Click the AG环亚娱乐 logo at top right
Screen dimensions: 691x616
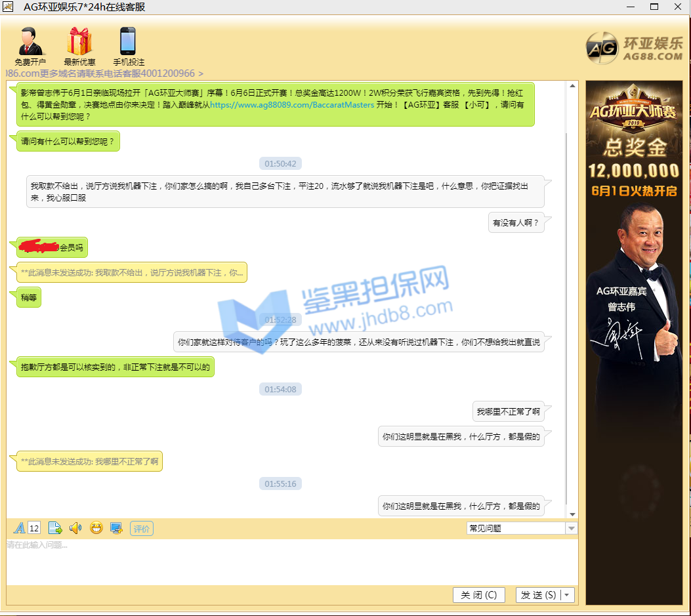pos(634,49)
